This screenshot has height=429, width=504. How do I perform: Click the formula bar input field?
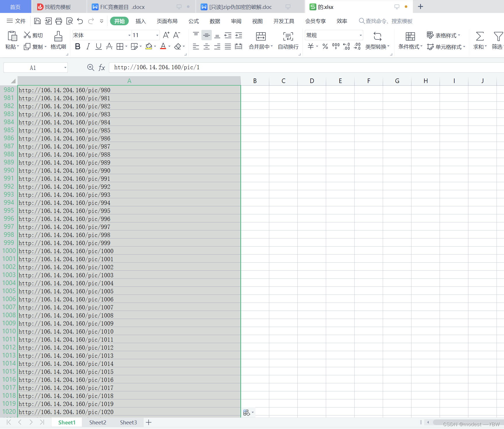pyautogui.click(x=306, y=68)
